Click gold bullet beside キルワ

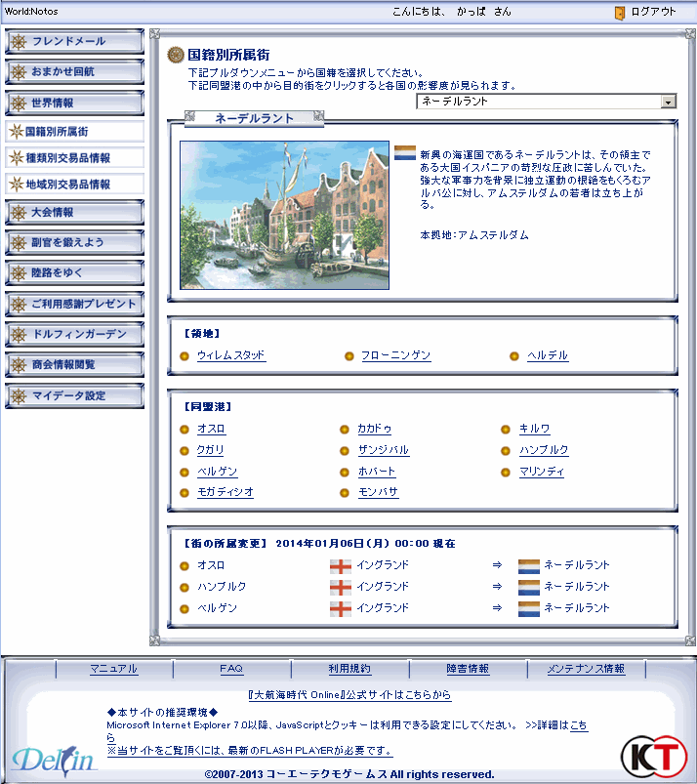(x=506, y=430)
